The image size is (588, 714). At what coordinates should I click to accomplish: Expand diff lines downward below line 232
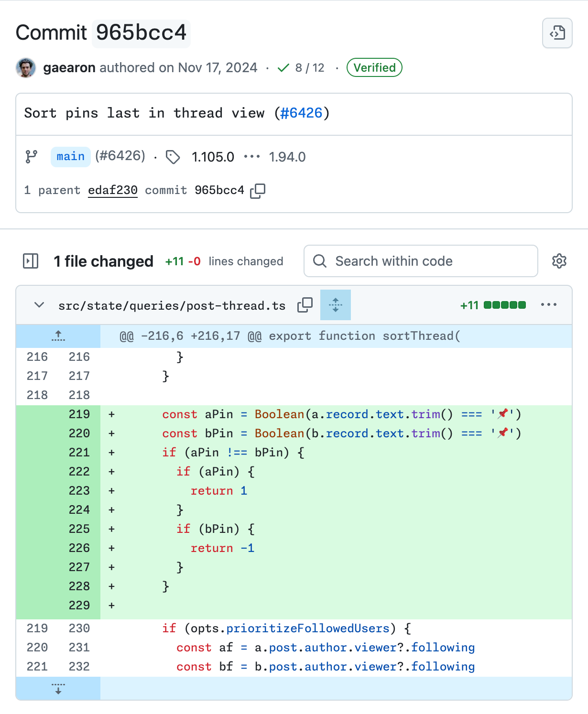[x=58, y=688]
